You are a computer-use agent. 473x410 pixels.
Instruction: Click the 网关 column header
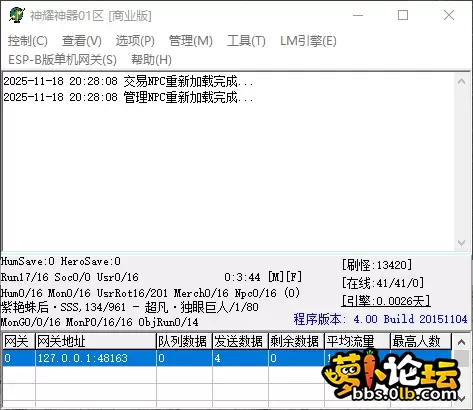tap(19, 341)
